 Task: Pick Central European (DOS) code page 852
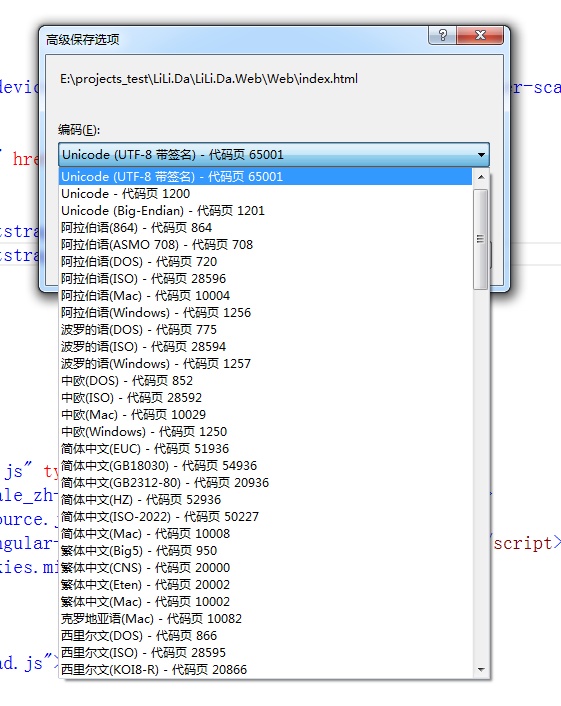tap(266, 381)
